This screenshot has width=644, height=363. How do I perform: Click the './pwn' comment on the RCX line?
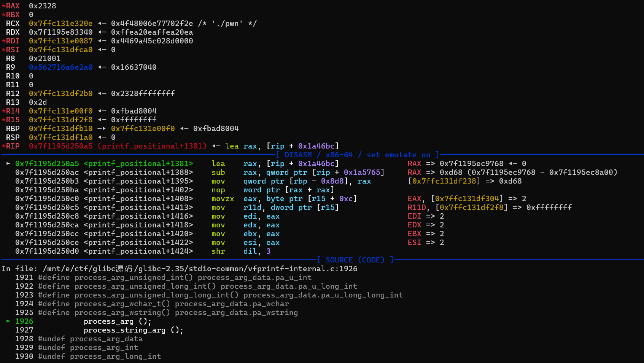227,24
